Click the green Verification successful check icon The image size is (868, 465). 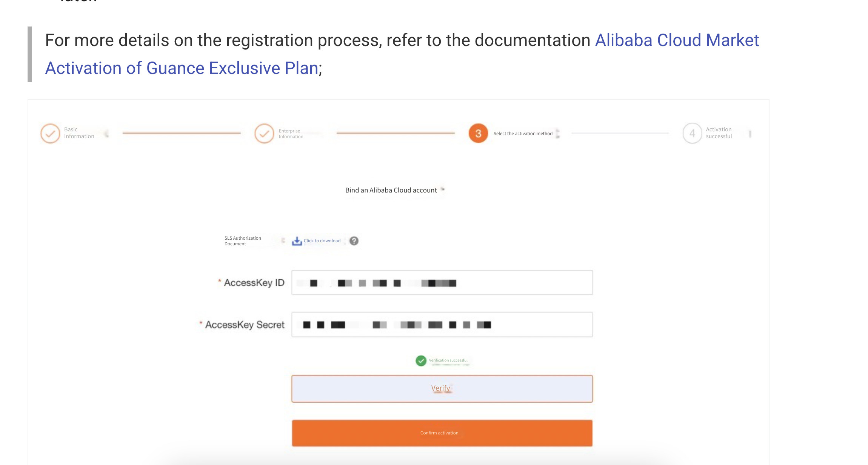coord(421,360)
